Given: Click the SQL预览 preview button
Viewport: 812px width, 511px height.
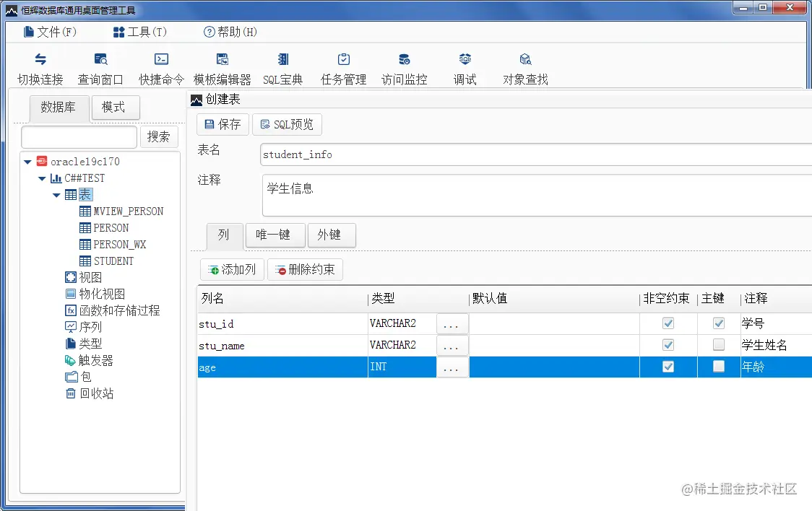Looking at the screenshot, I should [287, 125].
